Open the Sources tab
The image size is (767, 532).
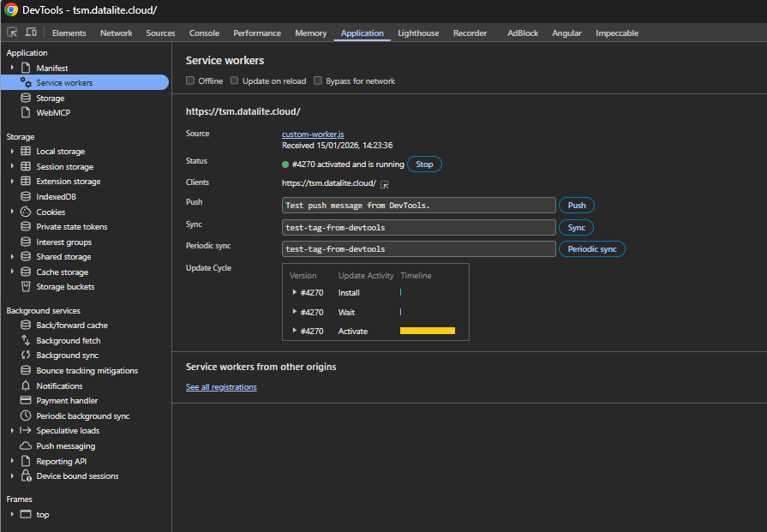(x=160, y=33)
